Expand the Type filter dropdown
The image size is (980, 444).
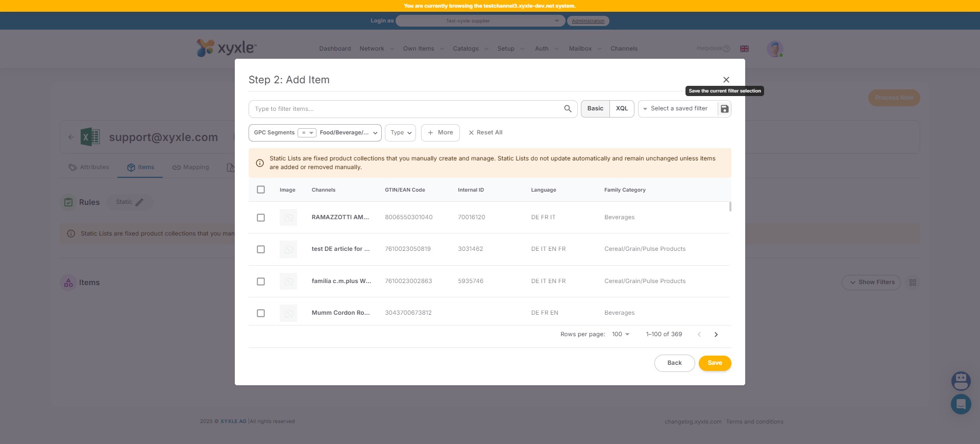coord(401,133)
